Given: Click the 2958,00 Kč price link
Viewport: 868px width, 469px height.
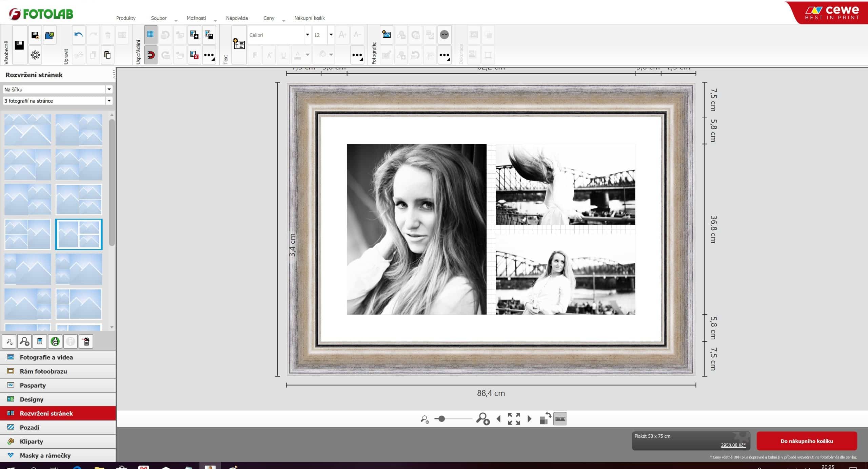Looking at the screenshot, I should 733,445.
